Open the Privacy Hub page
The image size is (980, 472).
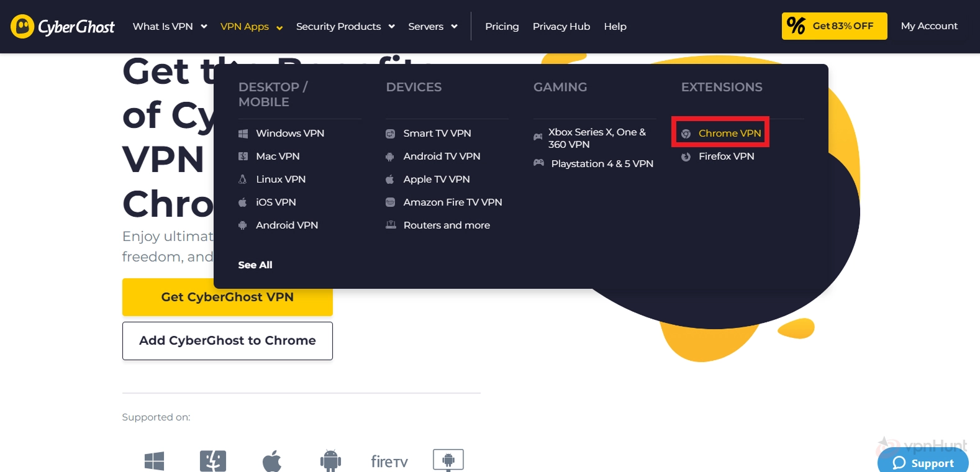pos(561,26)
